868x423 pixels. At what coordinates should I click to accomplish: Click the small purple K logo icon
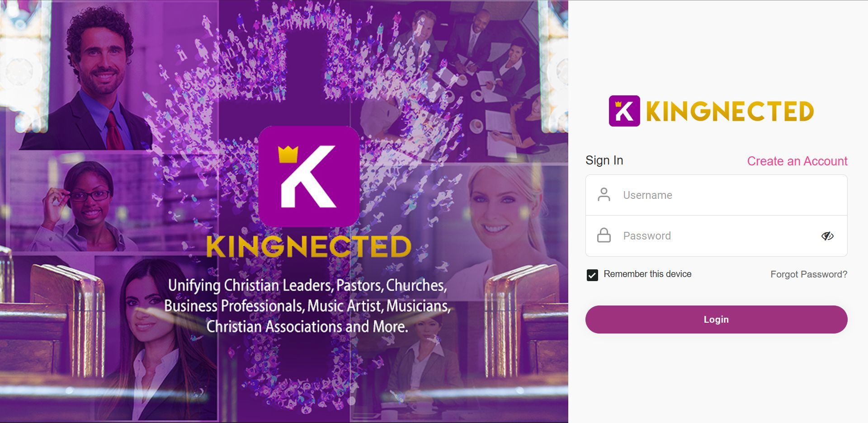pyautogui.click(x=624, y=111)
